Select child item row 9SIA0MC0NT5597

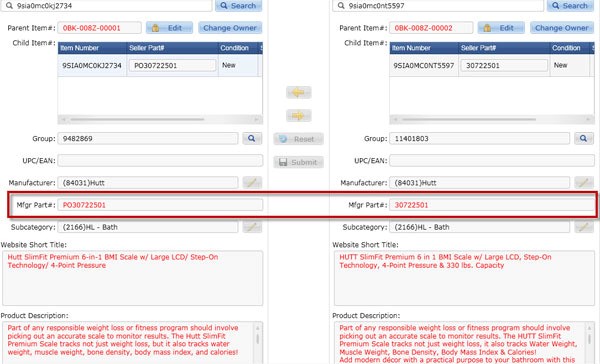click(x=492, y=65)
